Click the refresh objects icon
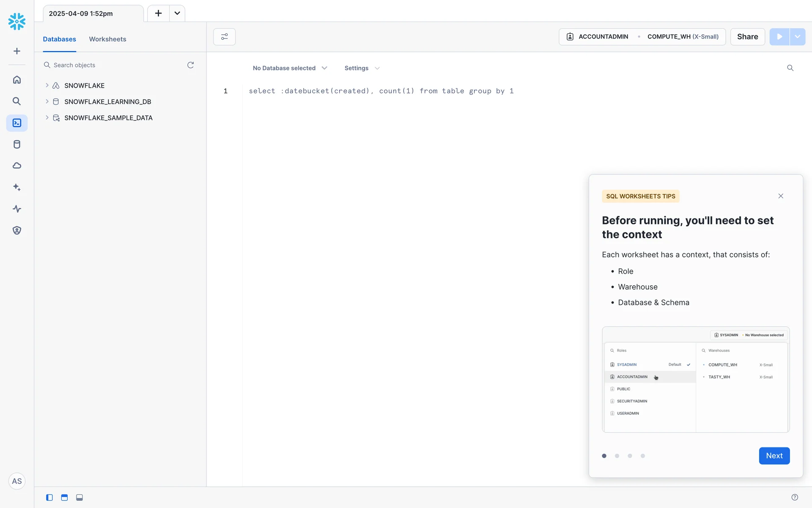 pyautogui.click(x=190, y=65)
